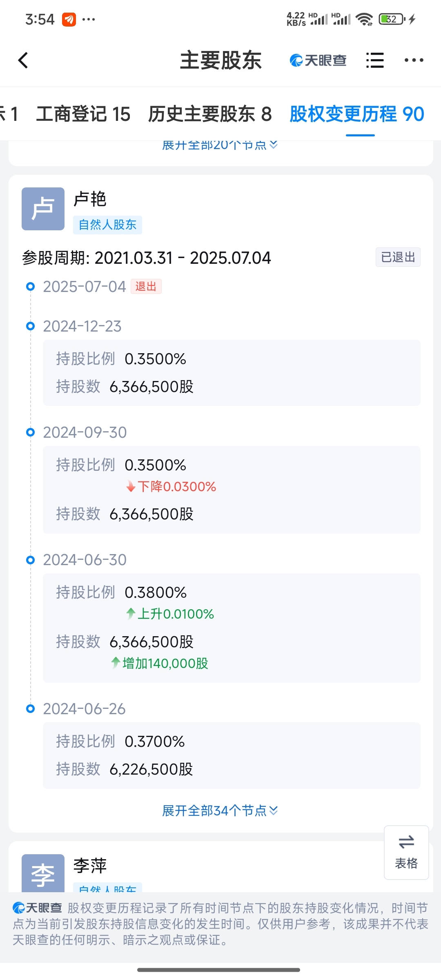Open the list menu icon in header
This screenshot has width=441, height=980.
tap(375, 60)
